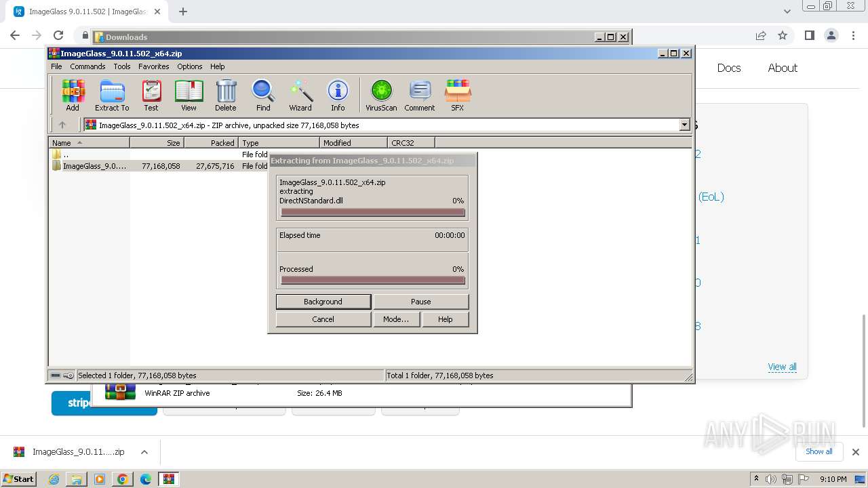Image resolution: width=868 pixels, height=488 pixels.
Task: Open the Favorites menu
Action: [154, 66]
